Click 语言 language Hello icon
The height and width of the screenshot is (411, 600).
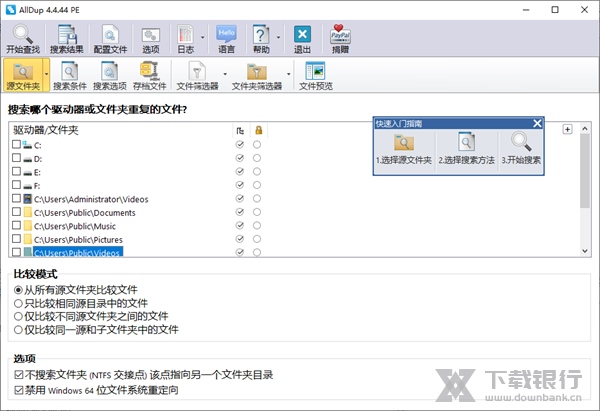pyautogui.click(x=226, y=39)
